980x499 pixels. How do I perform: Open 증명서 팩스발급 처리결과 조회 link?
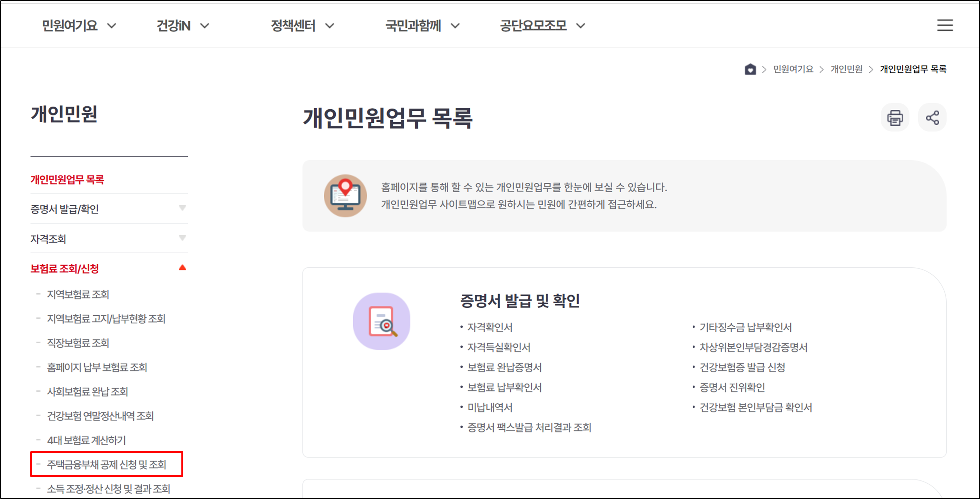pyautogui.click(x=529, y=428)
